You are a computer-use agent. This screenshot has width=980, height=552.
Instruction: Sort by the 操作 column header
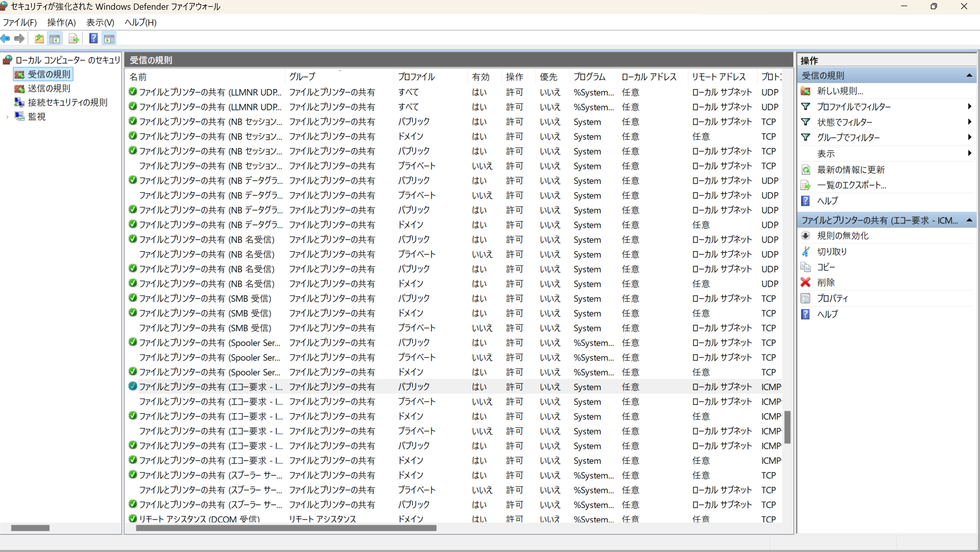[x=519, y=77]
